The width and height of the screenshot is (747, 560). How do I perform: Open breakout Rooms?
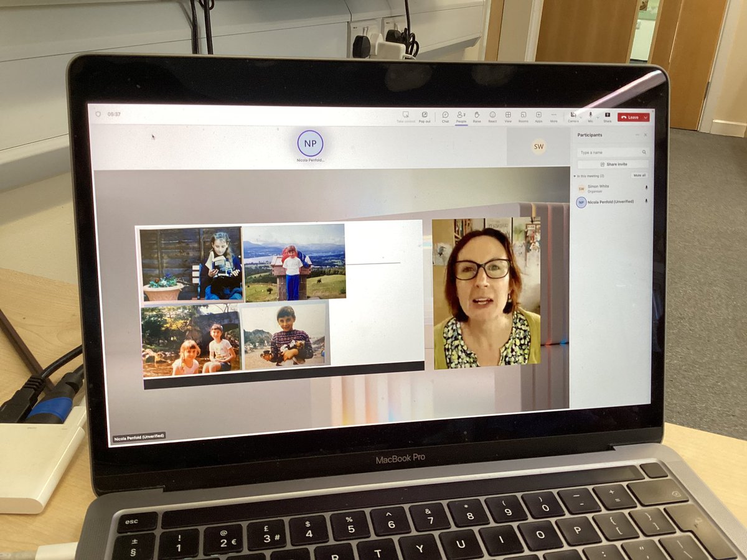pos(524,117)
